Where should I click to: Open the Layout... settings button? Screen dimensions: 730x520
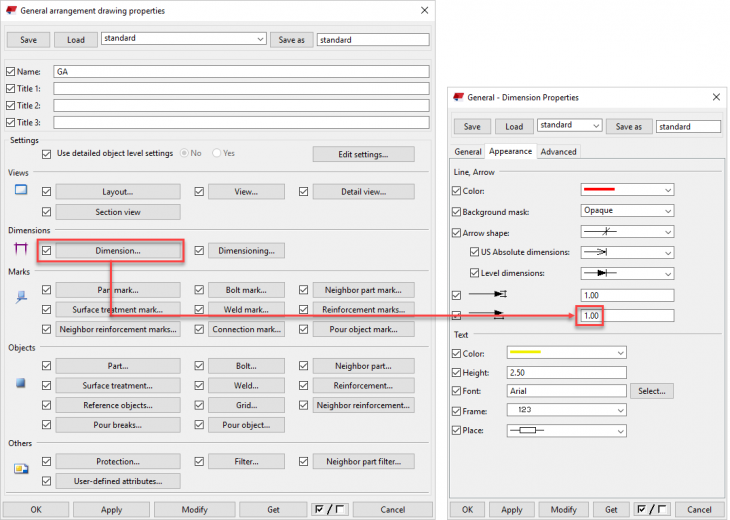tap(118, 192)
